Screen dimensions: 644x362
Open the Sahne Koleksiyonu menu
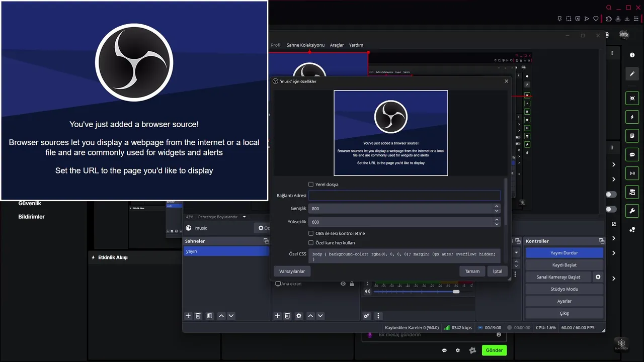tap(305, 45)
